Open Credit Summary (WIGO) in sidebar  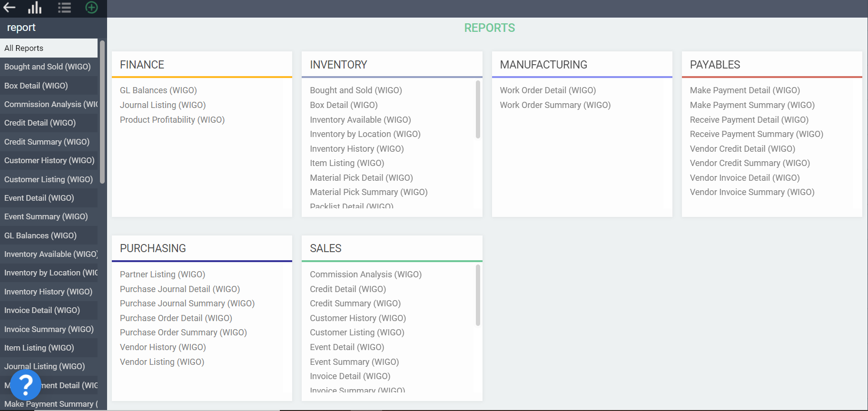tap(47, 142)
